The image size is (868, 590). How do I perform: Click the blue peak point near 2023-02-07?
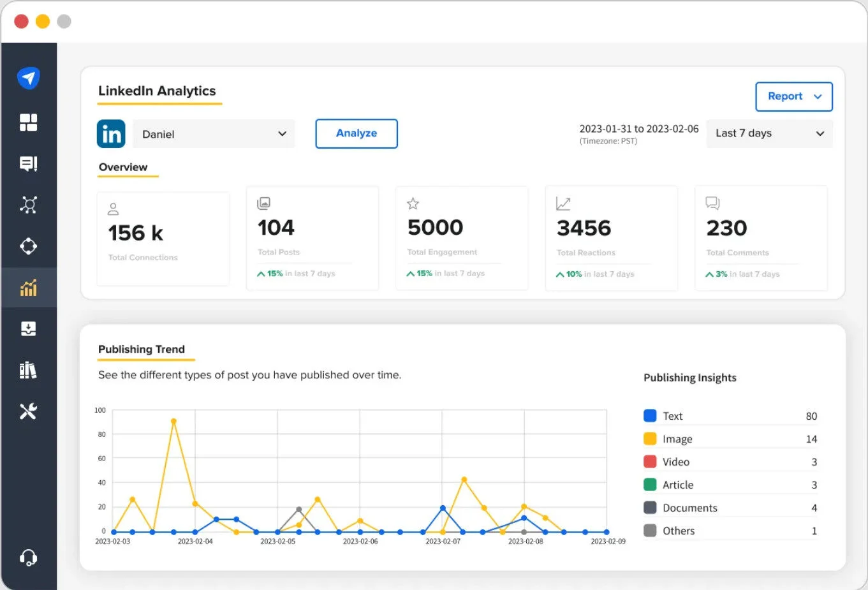click(443, 508)
